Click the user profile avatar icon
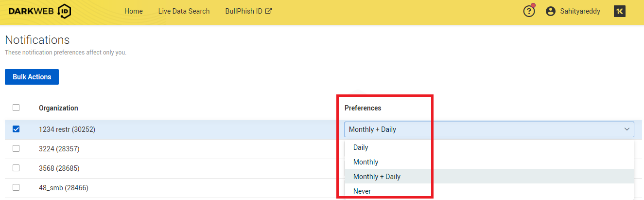 point(551,11)
